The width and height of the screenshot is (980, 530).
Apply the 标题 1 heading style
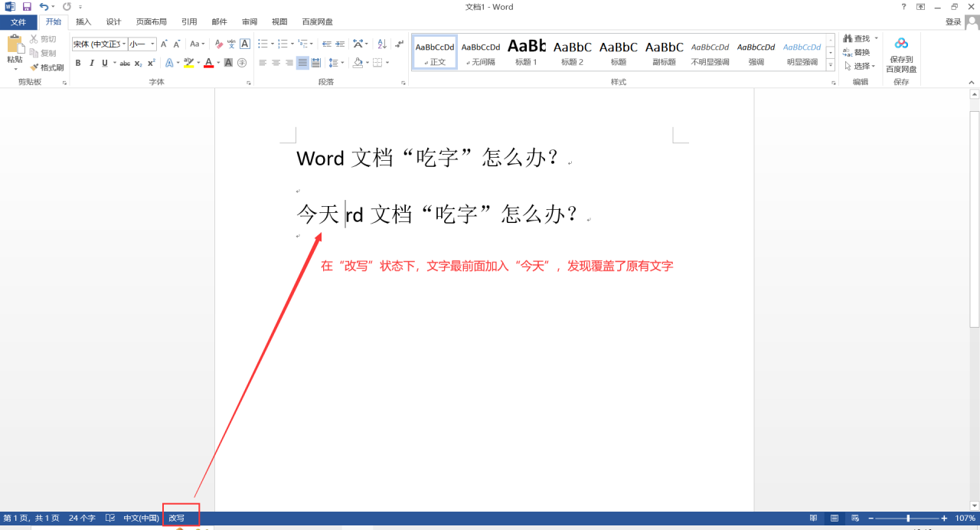pyautogui.click(x=527, y=52)
